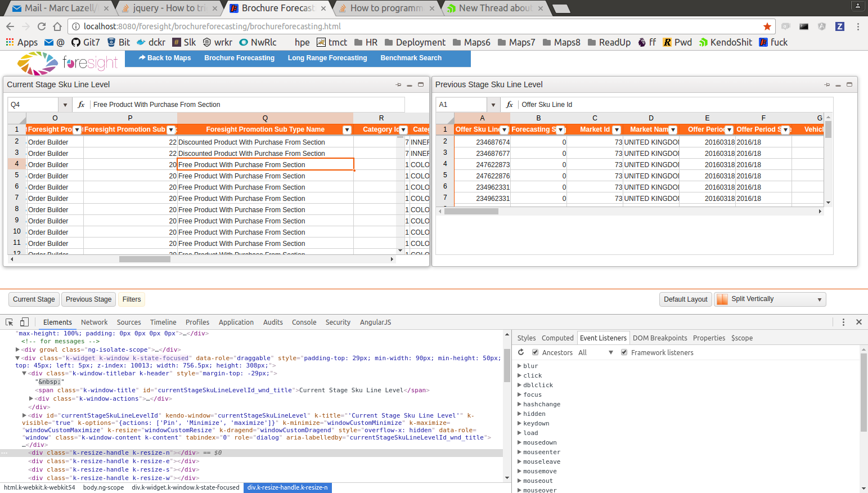Switch to the Console tab in DevTools
The width and height of the screenshot is (868, 493).
tap(304, 322)
